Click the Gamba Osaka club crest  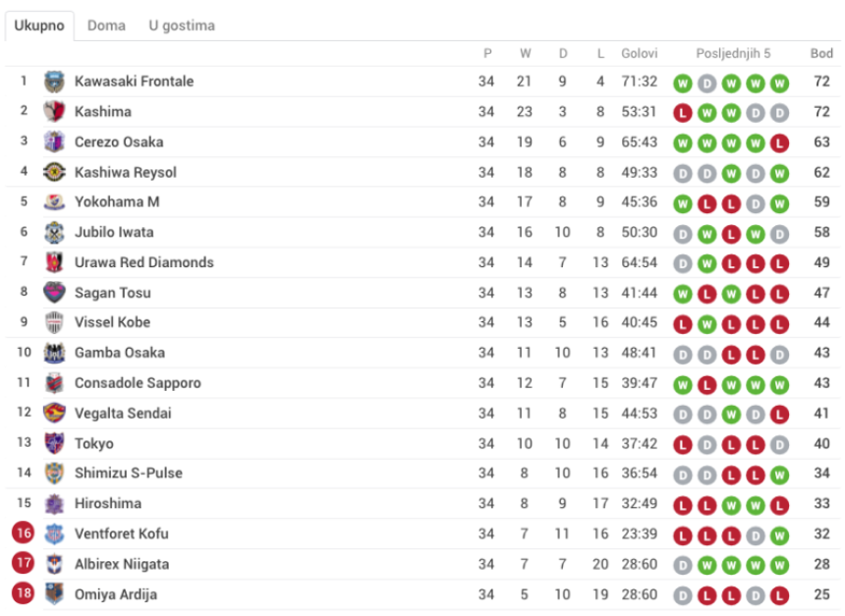click(x=54, y=353)
